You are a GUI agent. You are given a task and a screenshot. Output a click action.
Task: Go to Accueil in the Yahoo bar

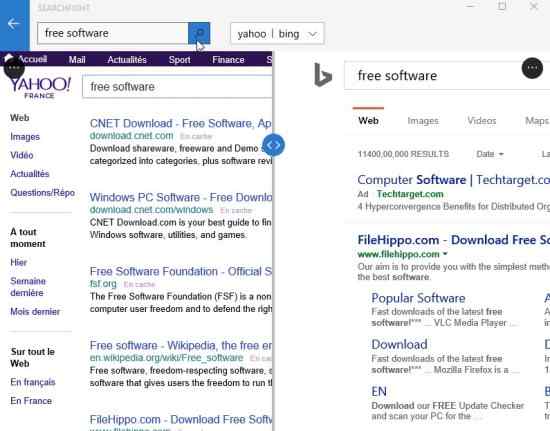coord(32,59)
